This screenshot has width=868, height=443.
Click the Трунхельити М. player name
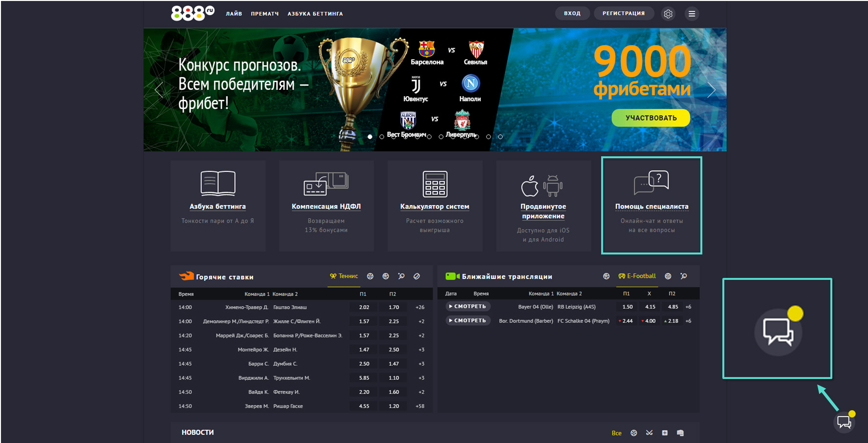point(292,378)
